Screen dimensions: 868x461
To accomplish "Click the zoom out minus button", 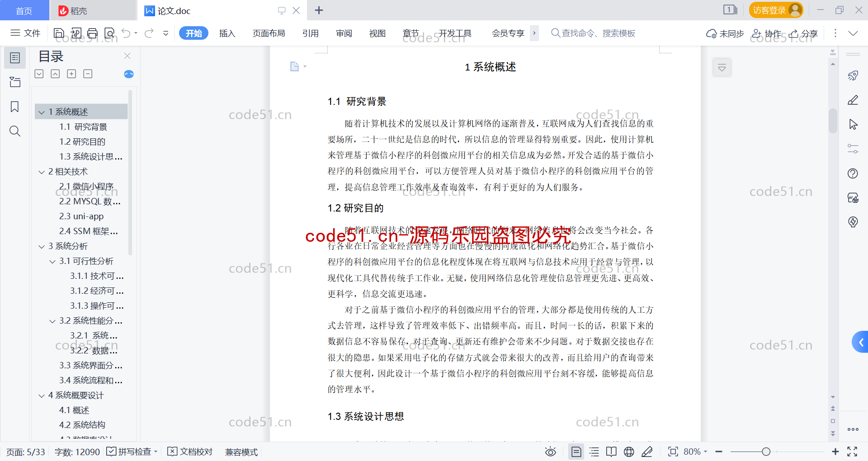I will tap(719, 452).
